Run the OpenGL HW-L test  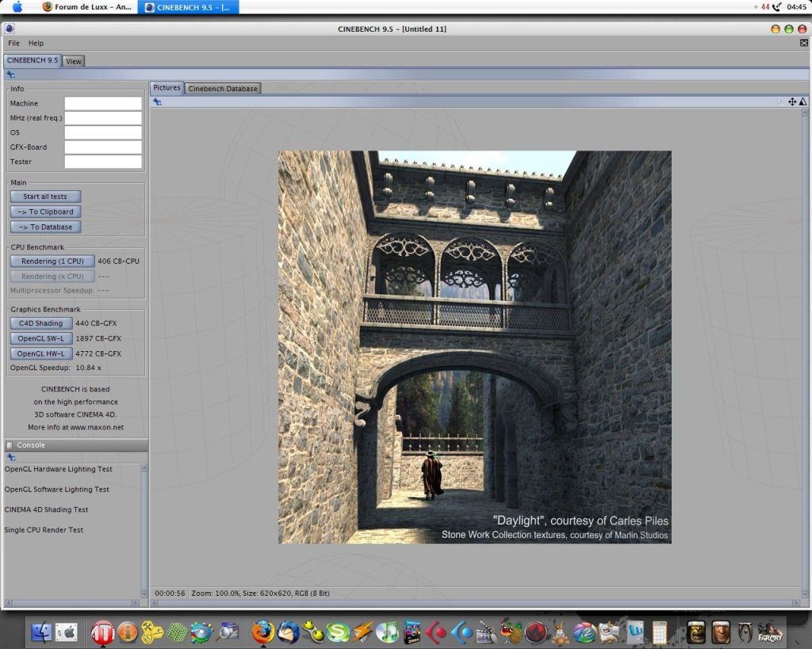pyautogui.click(x=41, y=353)
